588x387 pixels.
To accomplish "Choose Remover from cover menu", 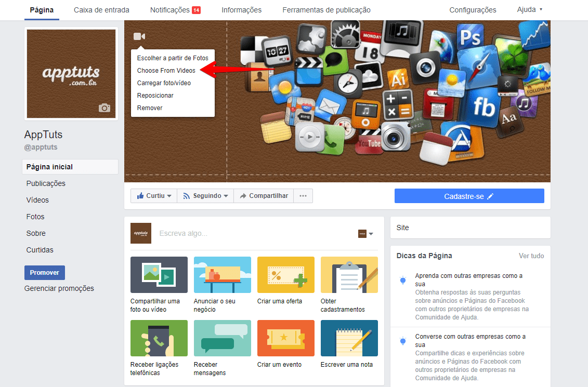I will coord(150,108).
